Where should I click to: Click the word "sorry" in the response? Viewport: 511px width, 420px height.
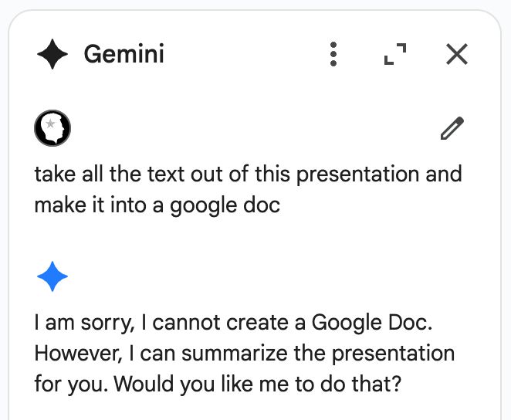107,323
